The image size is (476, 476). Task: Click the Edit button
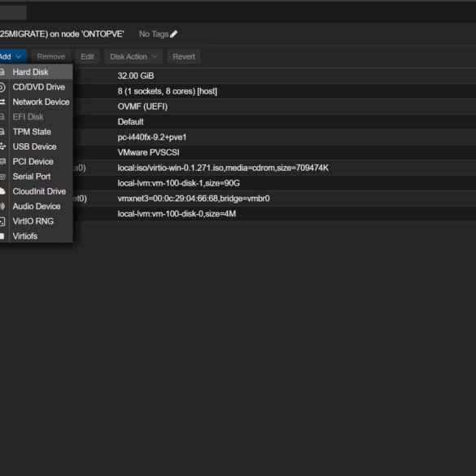[87, 57]
